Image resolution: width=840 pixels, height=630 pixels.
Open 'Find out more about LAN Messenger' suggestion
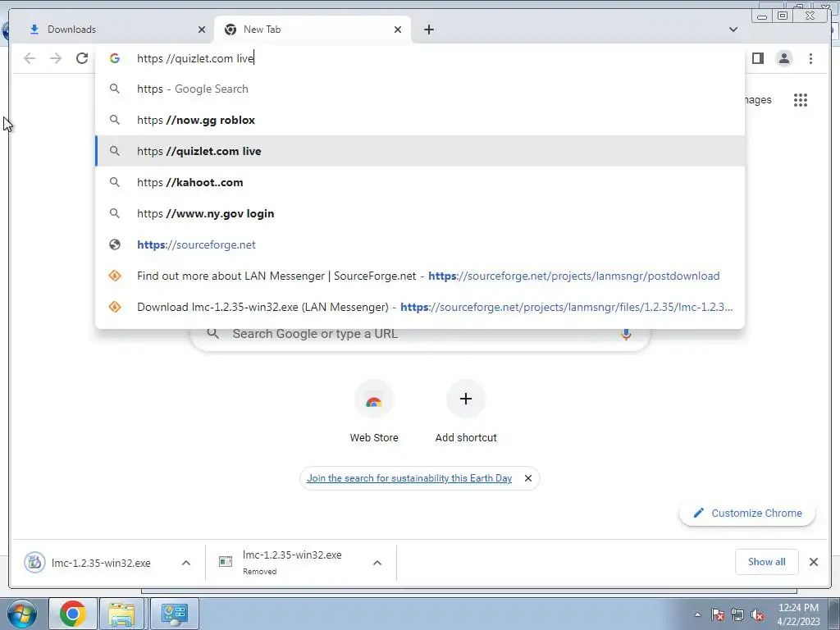click(420, 276)
